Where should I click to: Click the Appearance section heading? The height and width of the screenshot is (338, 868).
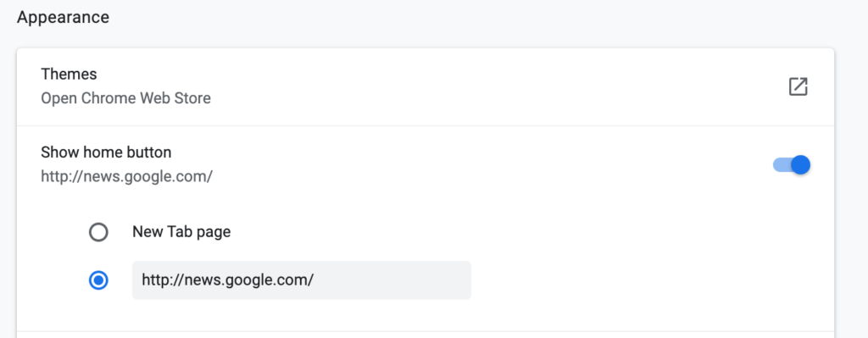63,18
